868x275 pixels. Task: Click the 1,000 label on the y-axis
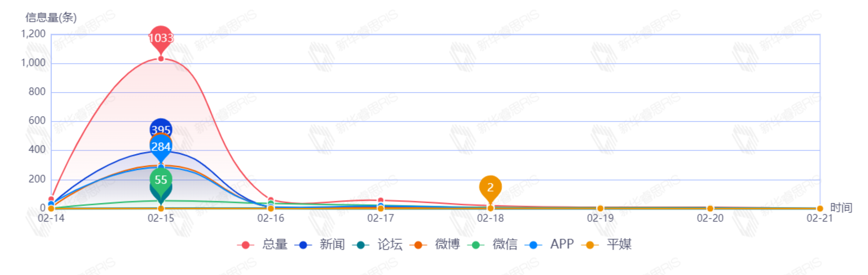(33, 63)
